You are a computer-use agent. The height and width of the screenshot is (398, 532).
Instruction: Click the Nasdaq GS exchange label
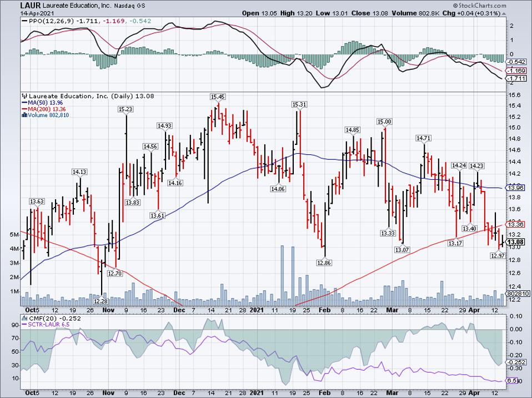(129, 6)
